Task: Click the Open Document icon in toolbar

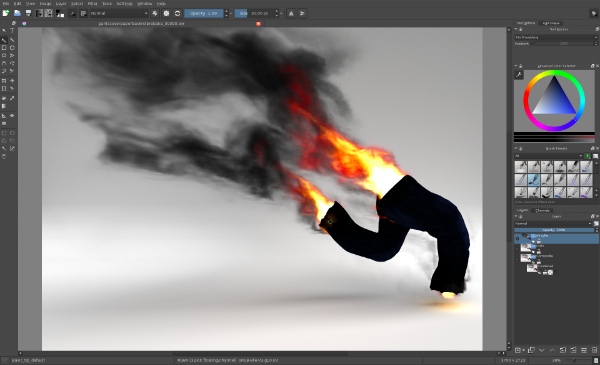Action: (17, 13)
